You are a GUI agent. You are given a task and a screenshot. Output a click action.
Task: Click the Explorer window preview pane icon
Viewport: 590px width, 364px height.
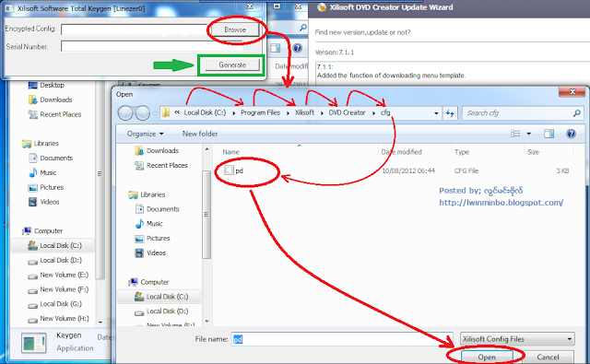[x=276, y=48]
